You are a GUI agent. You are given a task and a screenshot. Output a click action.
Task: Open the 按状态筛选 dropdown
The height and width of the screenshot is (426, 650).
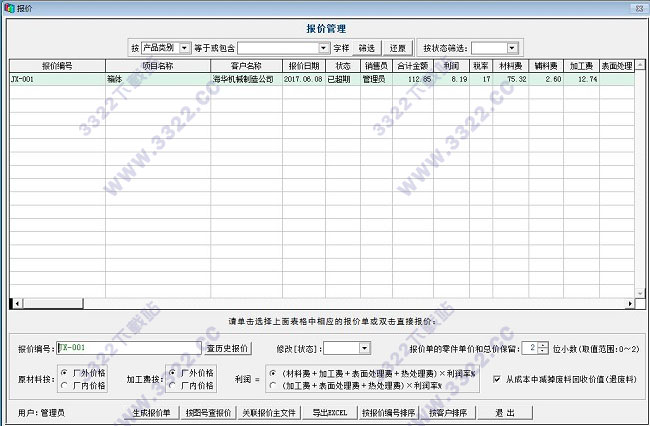click(512, 48)
